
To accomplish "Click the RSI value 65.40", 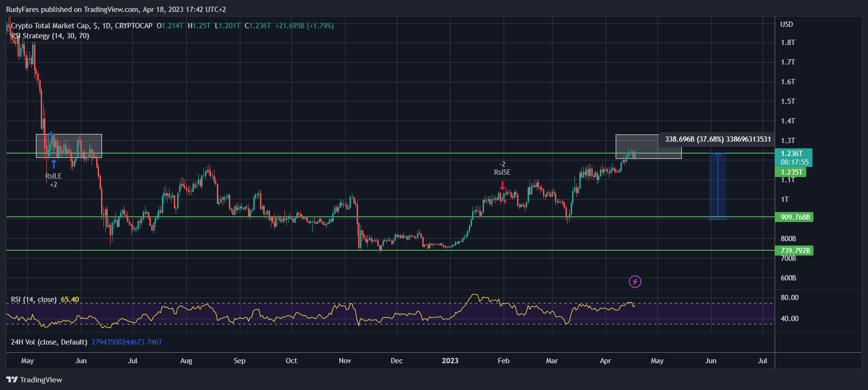I will click(70, 300).
